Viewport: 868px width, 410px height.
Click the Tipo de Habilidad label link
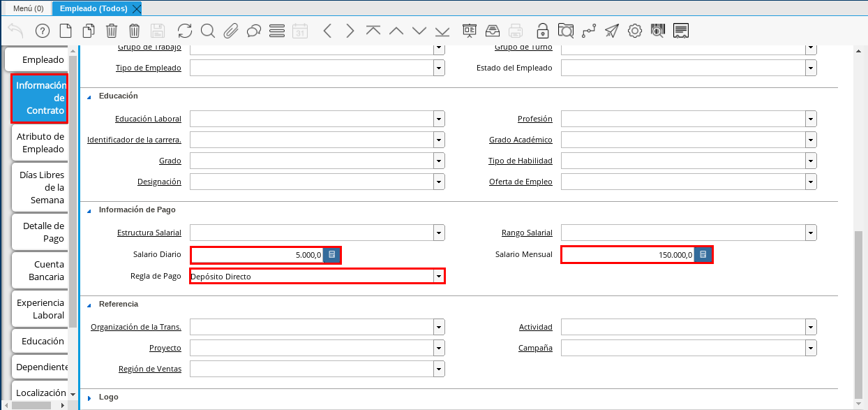click(520, 161)
